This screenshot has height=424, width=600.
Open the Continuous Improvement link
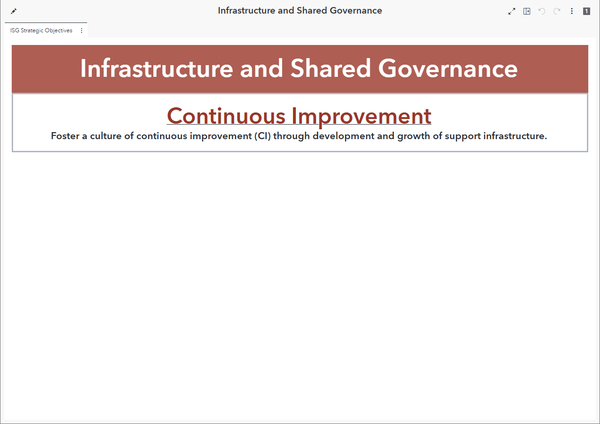[x=299, y=116]
